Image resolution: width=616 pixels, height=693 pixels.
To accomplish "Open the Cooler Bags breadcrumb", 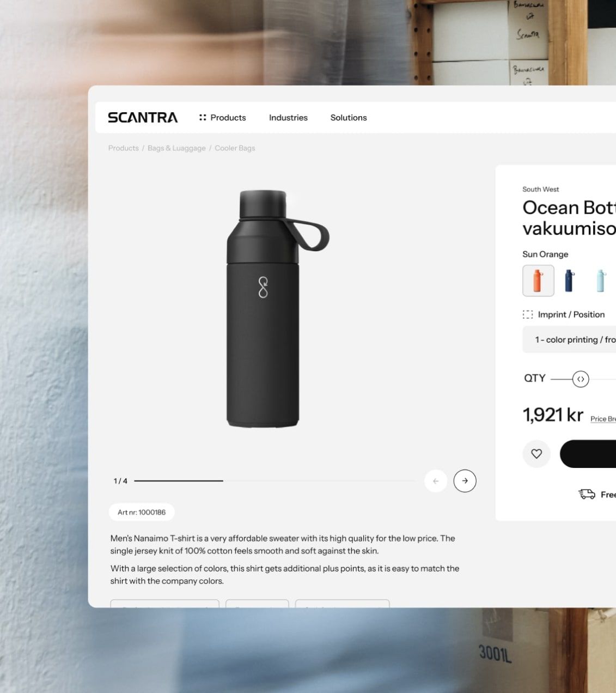I will pos(235,148).
